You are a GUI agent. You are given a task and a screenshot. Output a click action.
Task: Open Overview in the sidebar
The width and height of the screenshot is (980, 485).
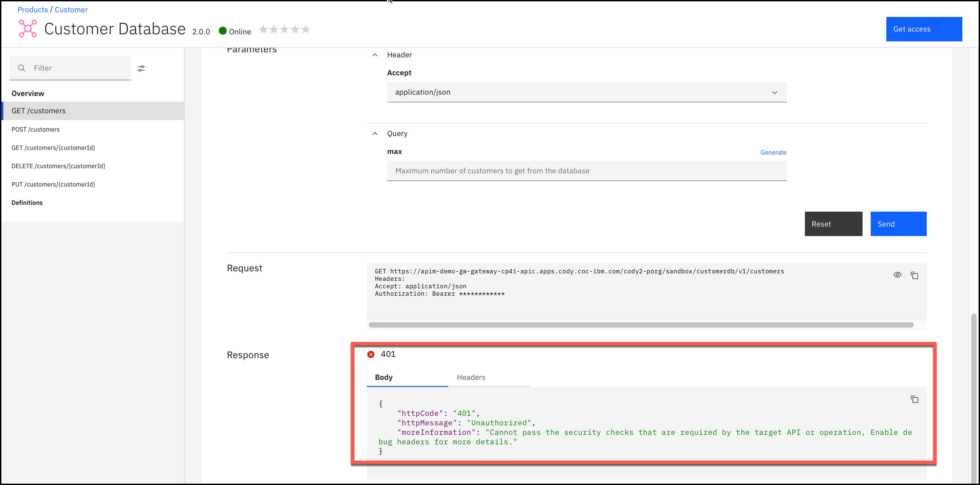pyautogui.click(x=28, y=94)
